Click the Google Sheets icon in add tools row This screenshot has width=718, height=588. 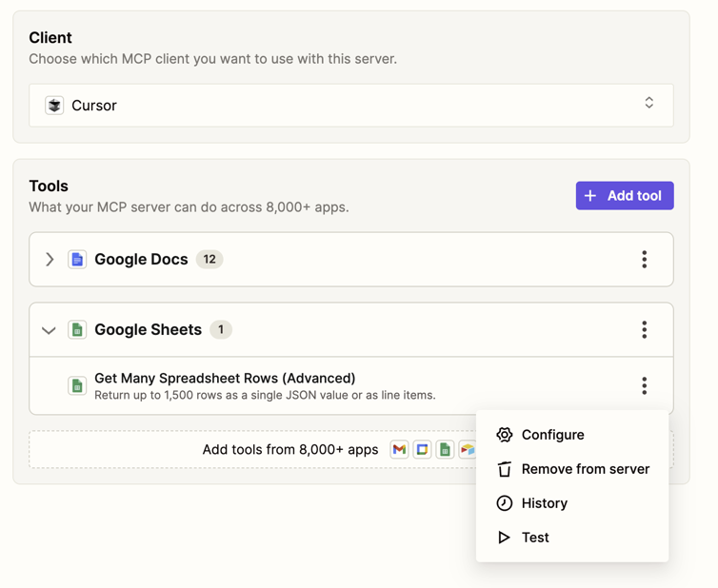click(x=445, y=450)
